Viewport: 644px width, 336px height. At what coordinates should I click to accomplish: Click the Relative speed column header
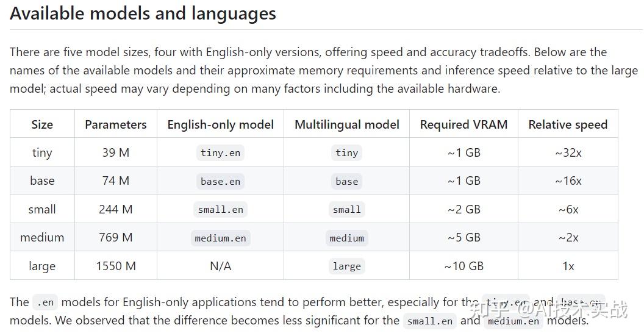tap(568, 124)
